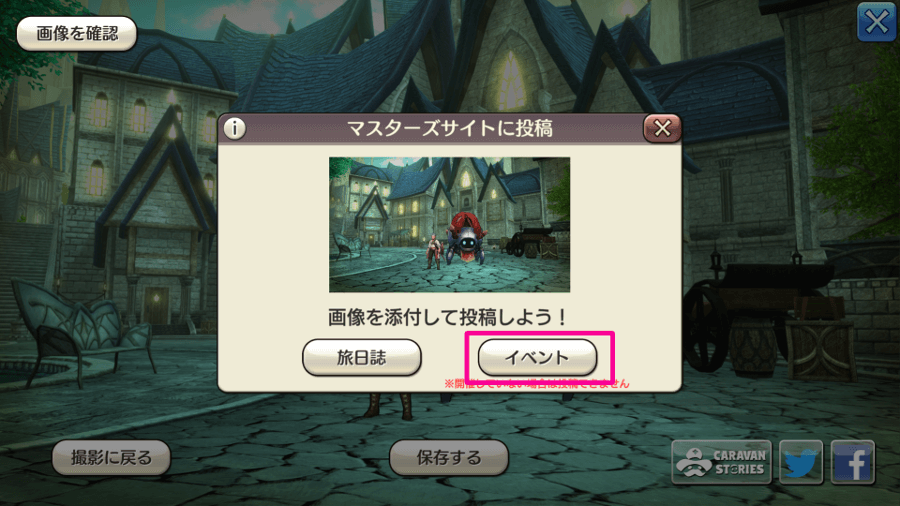Image resolution: width=900 pixels, height=506 pixels.
Task: Open the info icon in dialog header
Action: pyautogui.click(x=234, y=128)
